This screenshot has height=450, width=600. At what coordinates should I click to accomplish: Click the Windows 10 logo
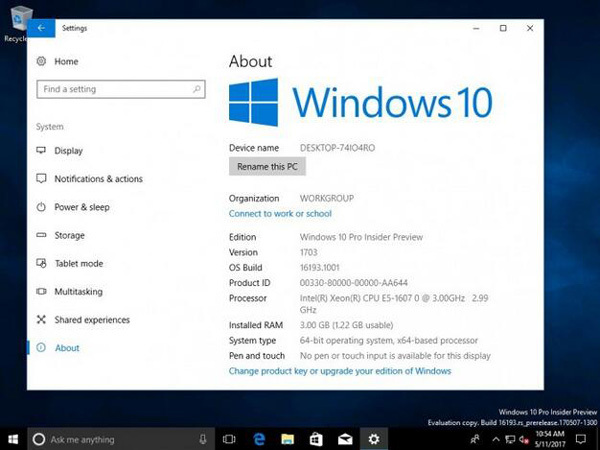360,102
